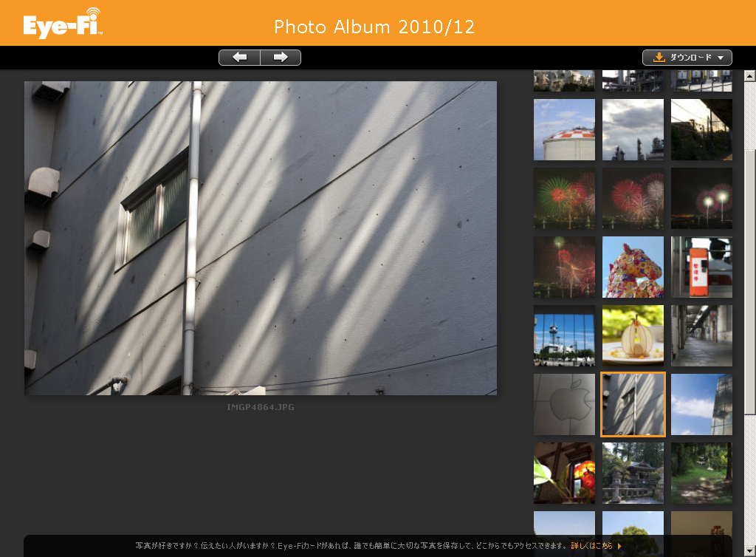Go to the next photo with right arrow
The image size is (756, 557).
[x=281, y=58]
